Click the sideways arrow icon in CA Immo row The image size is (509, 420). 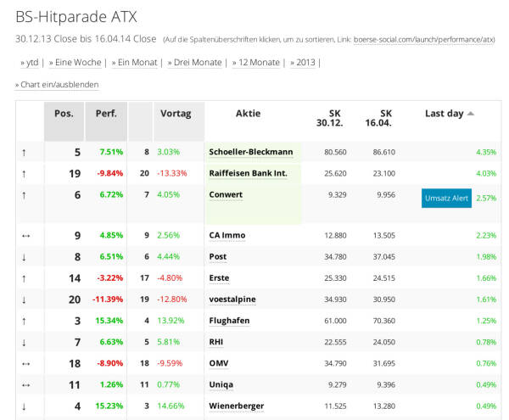[24, 235]
